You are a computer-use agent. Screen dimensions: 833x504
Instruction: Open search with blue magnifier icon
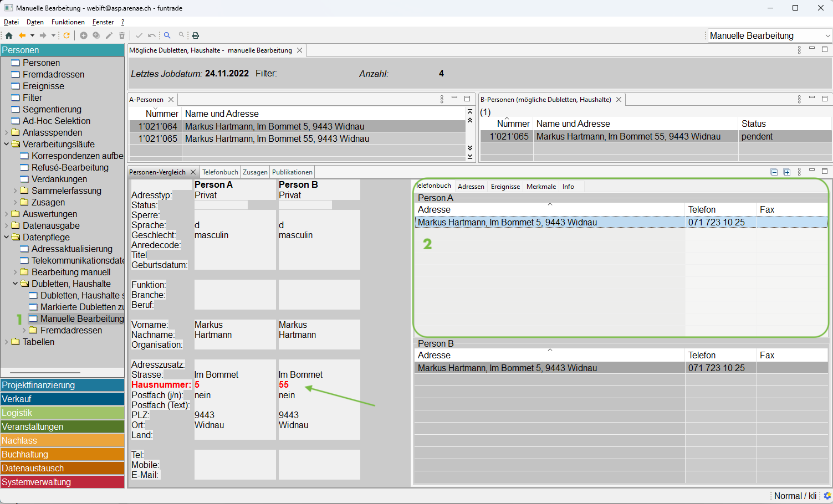click(x=167, y=35)
